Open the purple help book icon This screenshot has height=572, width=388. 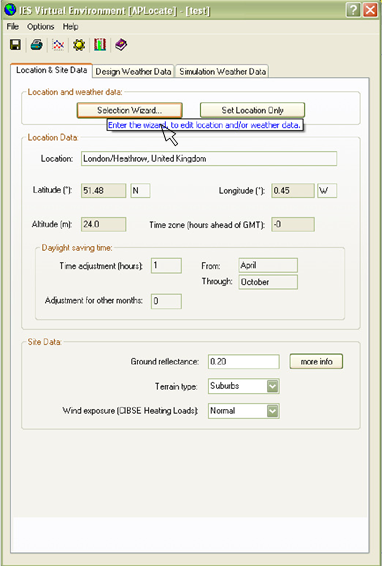[121, 45]
